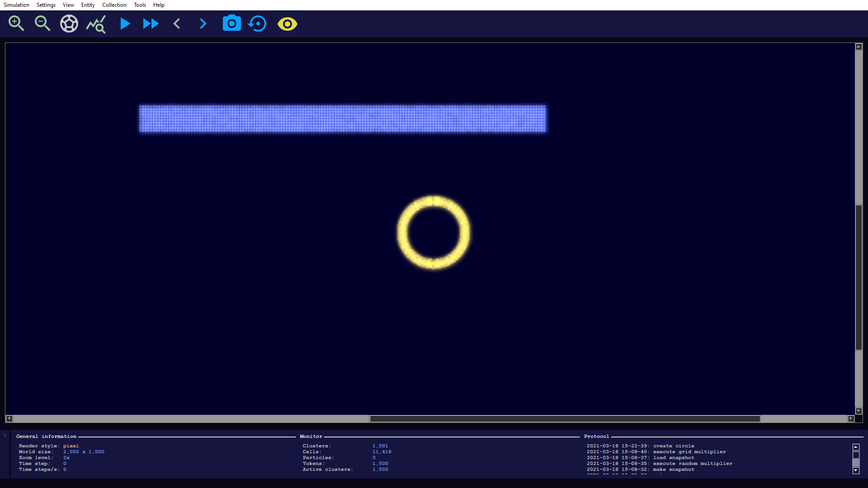Close the info panel with X

coord(5,435)
